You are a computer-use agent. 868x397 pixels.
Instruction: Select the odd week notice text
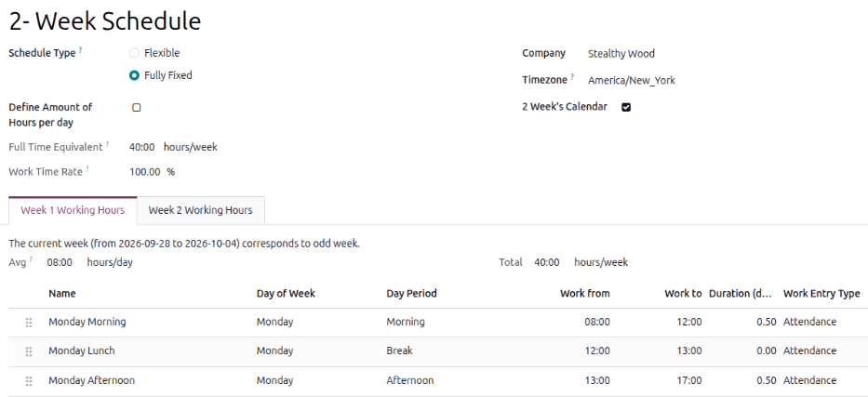pyautogui.click(x=184, y=244)
